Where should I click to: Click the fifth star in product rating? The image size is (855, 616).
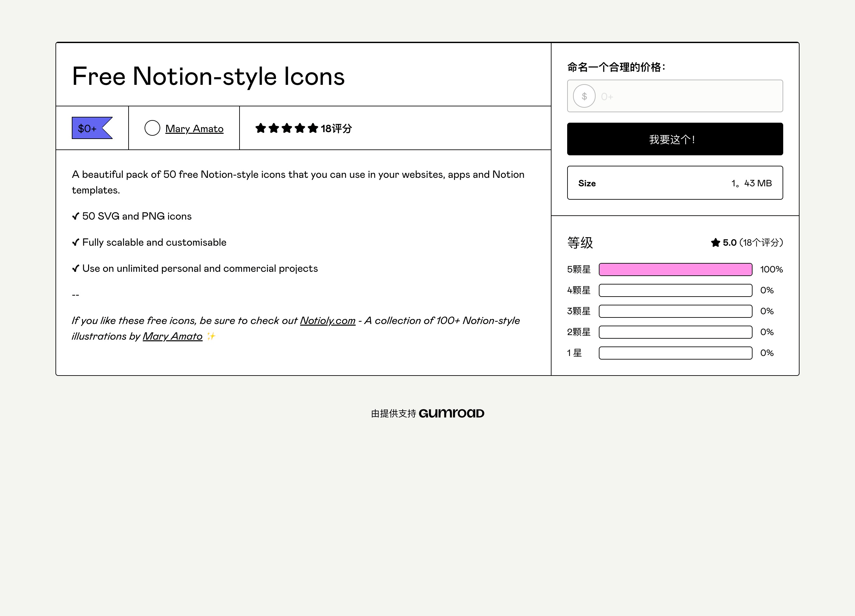point(313,128)
